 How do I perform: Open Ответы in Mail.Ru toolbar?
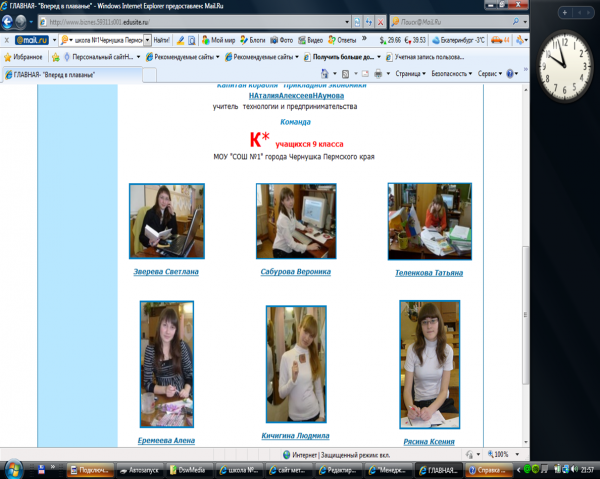point(342,40)
